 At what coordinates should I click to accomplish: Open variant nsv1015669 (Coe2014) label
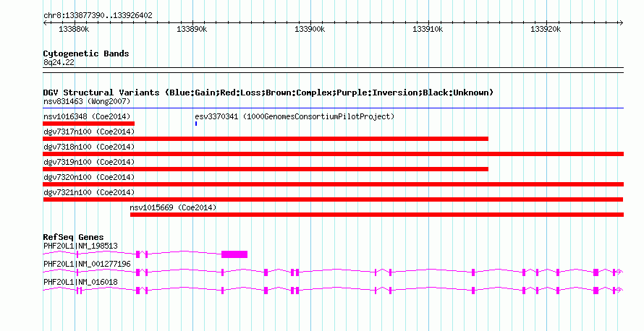(173, 207)
